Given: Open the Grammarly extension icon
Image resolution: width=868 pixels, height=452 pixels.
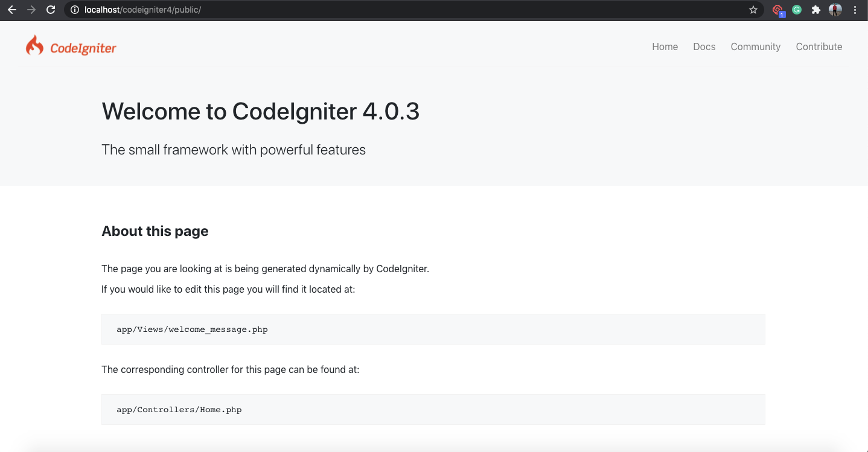Looking at the screenshot, I should (797, 10).
